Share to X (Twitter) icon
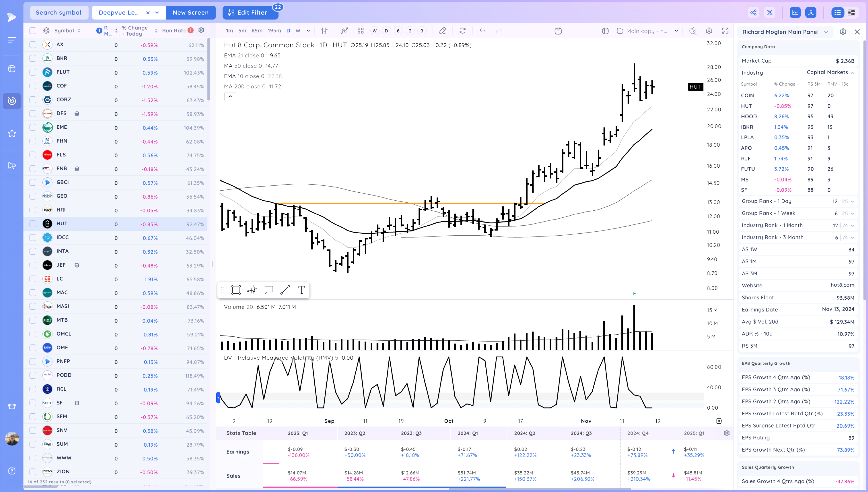The width and height of the screenshot is (868, 492). point(770,13)
